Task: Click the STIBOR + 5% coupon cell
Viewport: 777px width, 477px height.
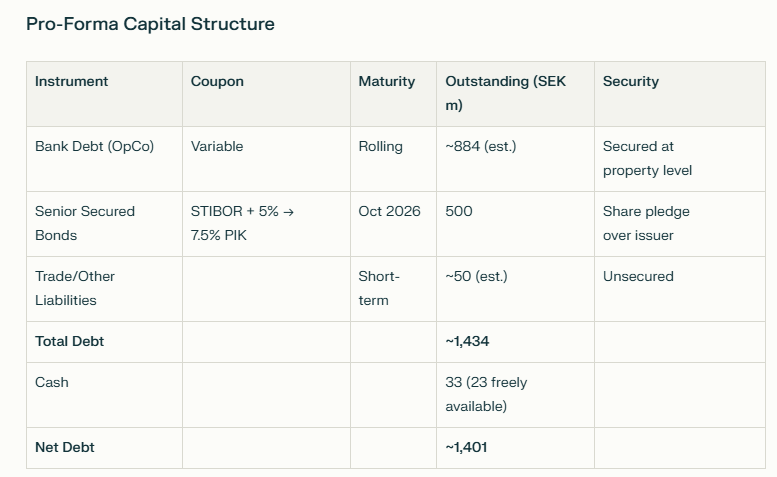Action: 243,223
